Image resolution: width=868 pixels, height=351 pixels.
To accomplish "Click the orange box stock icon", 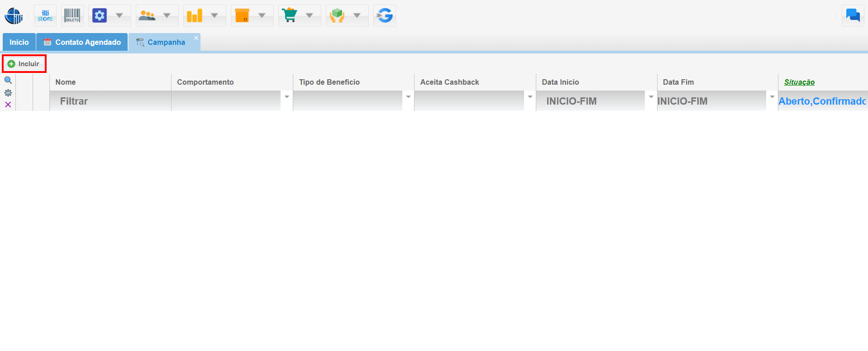I will pyautogui.click(x=242, y=16).
